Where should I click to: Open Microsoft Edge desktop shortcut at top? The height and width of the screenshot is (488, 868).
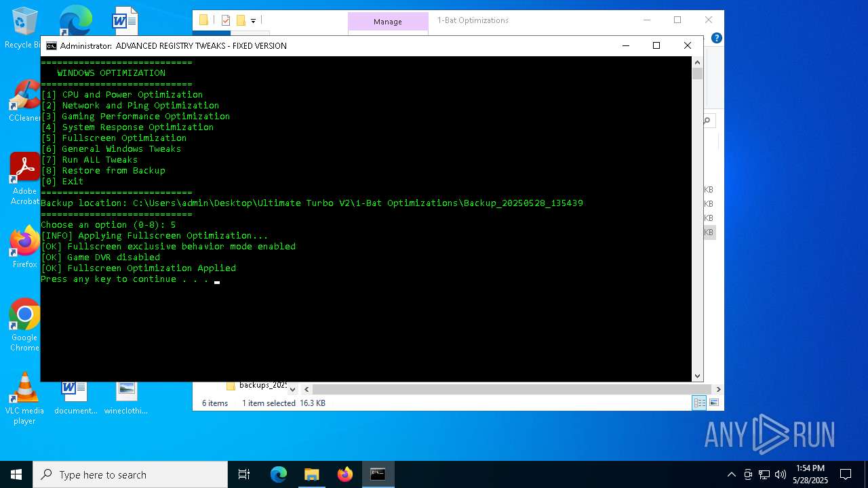(75, 20)
